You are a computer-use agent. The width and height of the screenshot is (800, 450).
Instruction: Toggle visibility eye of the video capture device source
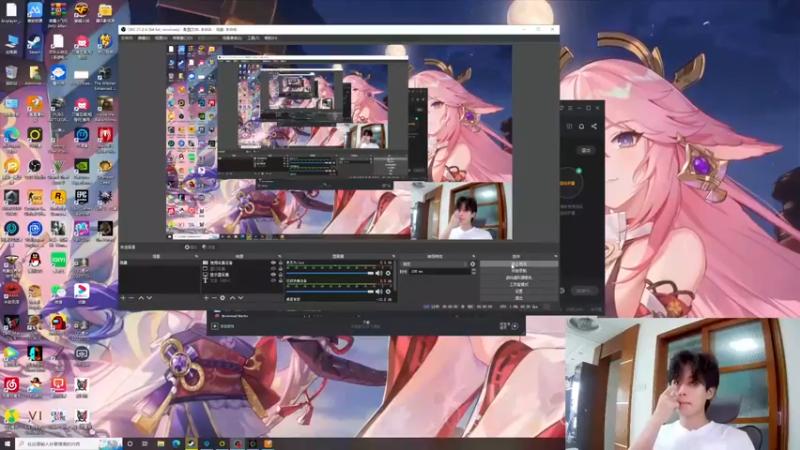273,263
